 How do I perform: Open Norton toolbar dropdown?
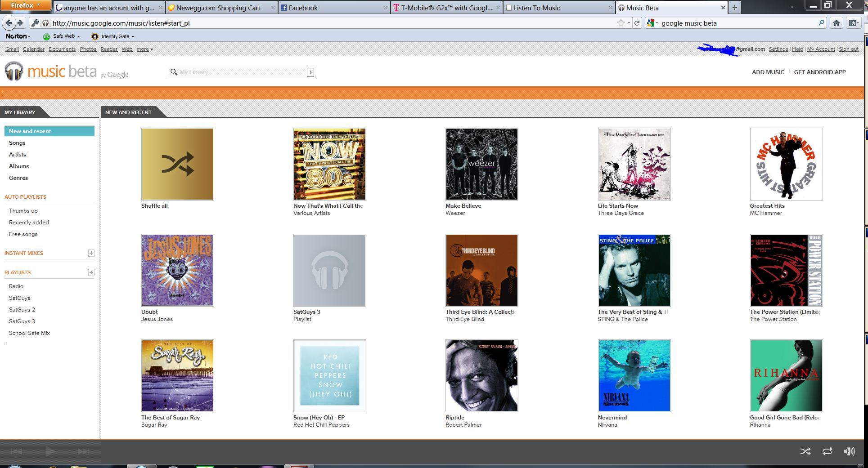pyautogui.click(x=18, y=36)
